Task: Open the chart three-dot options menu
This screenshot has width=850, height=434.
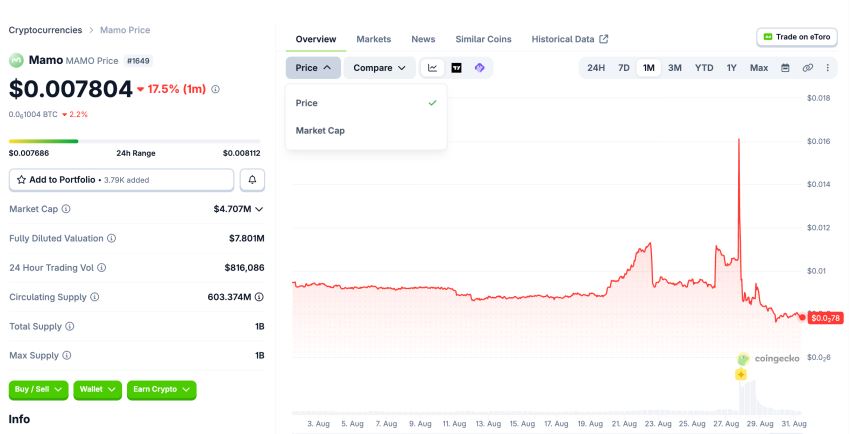Action: pos(827,68)
